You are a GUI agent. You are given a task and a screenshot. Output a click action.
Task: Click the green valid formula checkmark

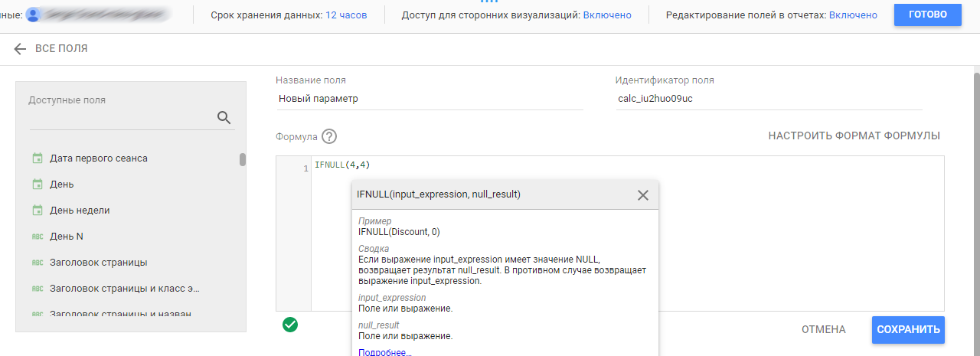pyautogui.click(x=290, y=325)
